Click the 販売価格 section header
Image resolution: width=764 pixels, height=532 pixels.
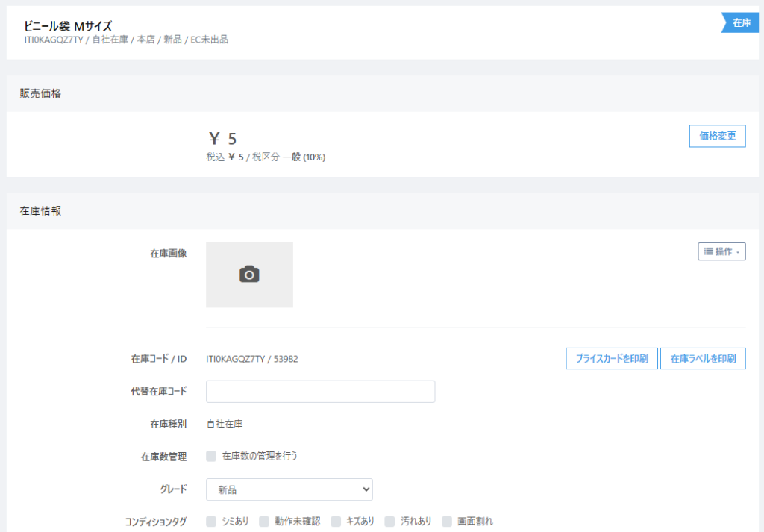tap(40, 93)
